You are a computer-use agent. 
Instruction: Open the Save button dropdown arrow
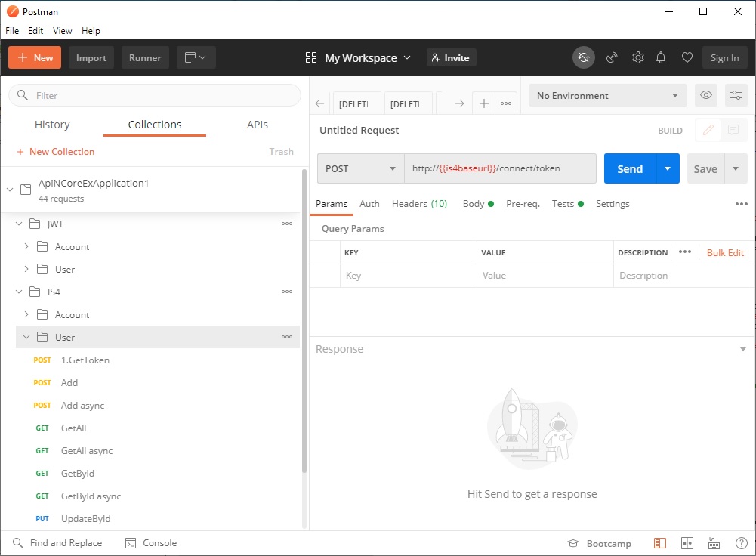tap(736, 168)
